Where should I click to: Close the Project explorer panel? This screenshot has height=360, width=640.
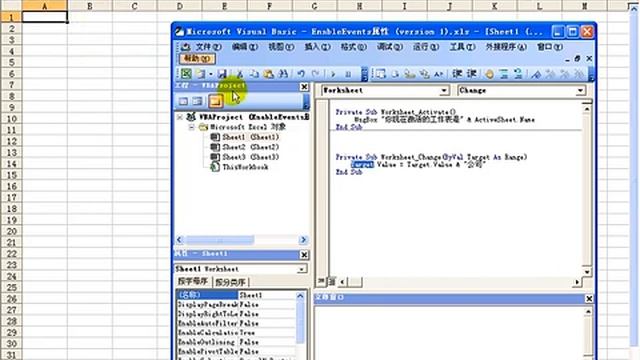pyautogui.click(x=304, y=87)
